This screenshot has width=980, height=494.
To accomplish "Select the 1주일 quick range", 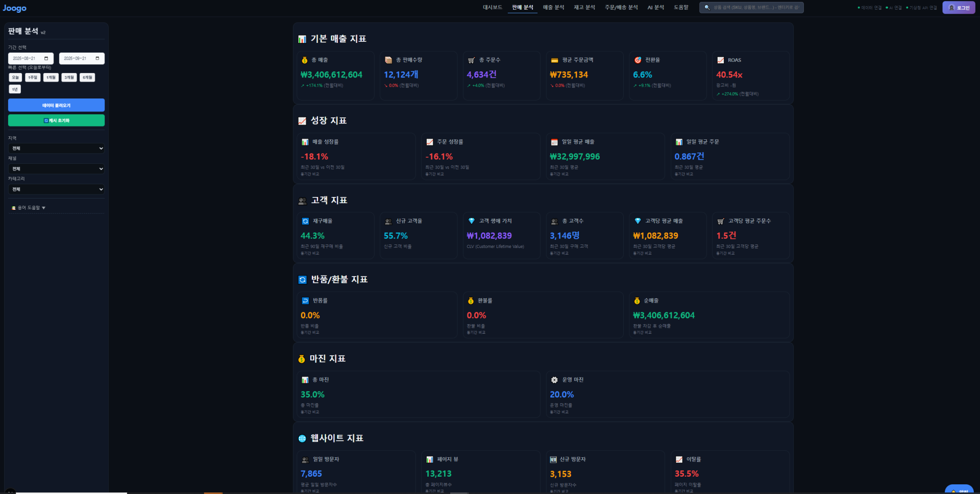I will point(33,78).
